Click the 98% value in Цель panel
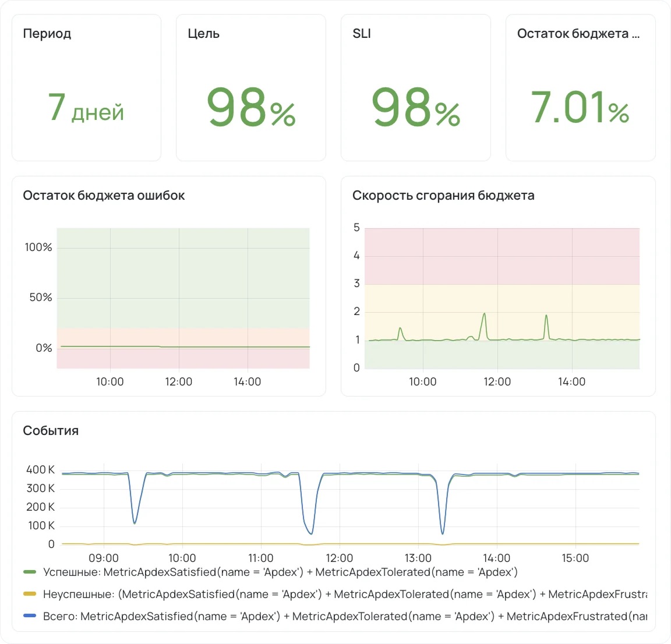This screenshot has width=671, height=644. [251, 108]
